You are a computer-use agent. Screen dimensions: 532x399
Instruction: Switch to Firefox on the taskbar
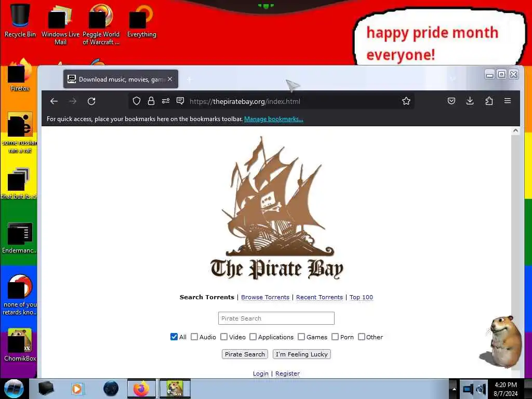click(141, 389)
